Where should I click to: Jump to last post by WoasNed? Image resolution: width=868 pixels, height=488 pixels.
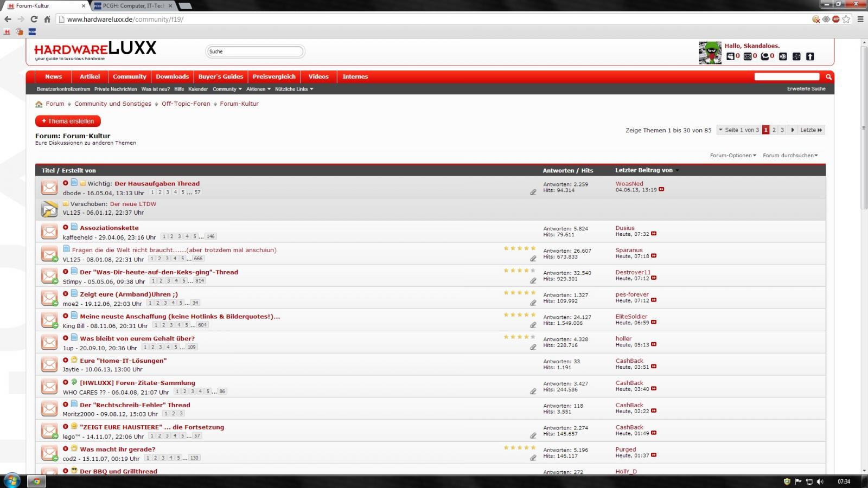661,190
